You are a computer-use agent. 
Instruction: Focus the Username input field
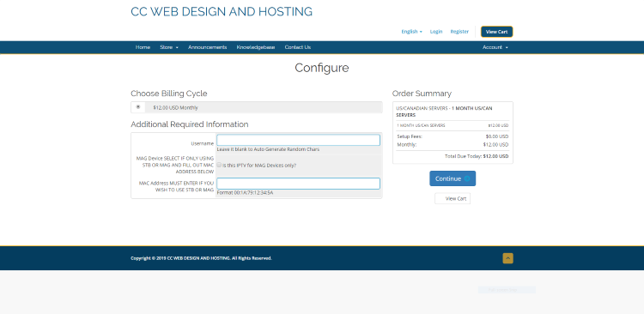[298, 140]
